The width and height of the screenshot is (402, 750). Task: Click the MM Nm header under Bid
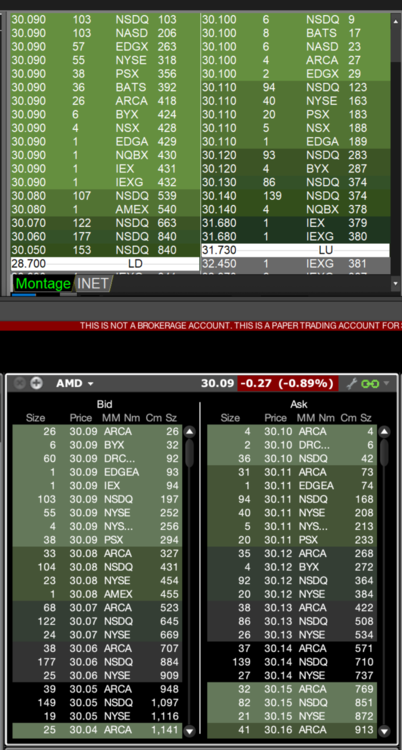tap(121, 418)
